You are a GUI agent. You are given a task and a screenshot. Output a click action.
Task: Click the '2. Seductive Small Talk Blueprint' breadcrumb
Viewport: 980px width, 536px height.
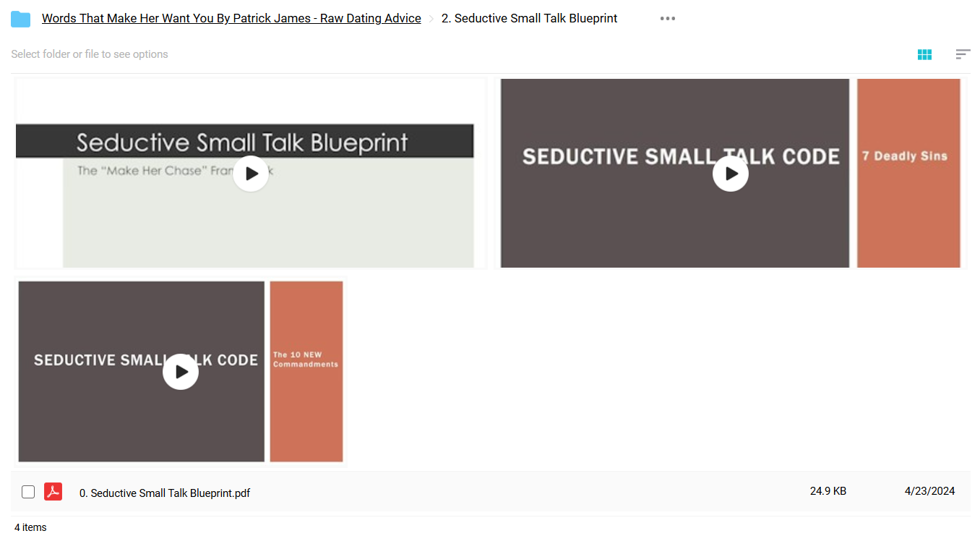click(x=529, y=19)
